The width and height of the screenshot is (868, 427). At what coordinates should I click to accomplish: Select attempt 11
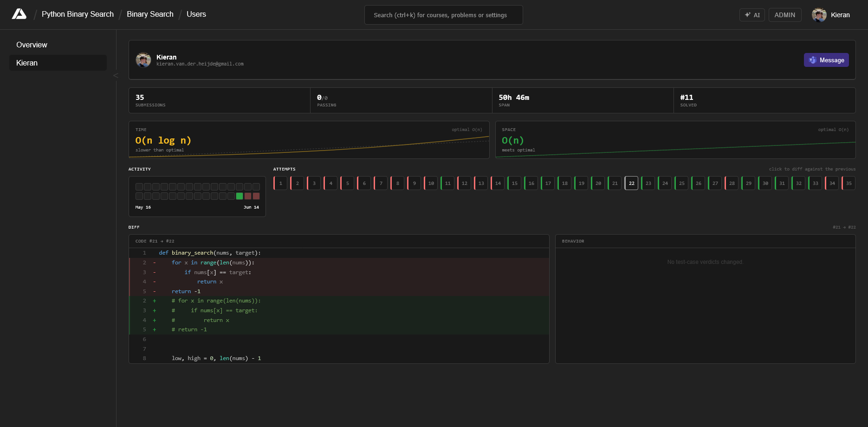[447, 183]
